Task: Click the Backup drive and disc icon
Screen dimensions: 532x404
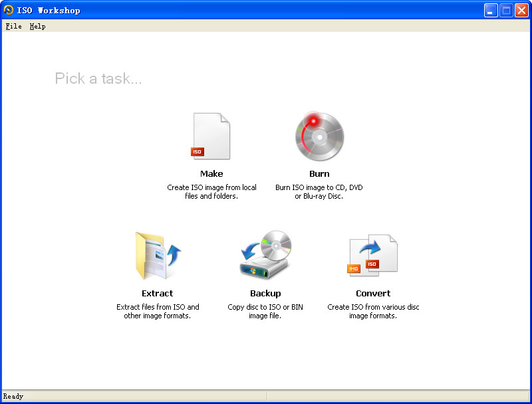Action: coord(265,255)
